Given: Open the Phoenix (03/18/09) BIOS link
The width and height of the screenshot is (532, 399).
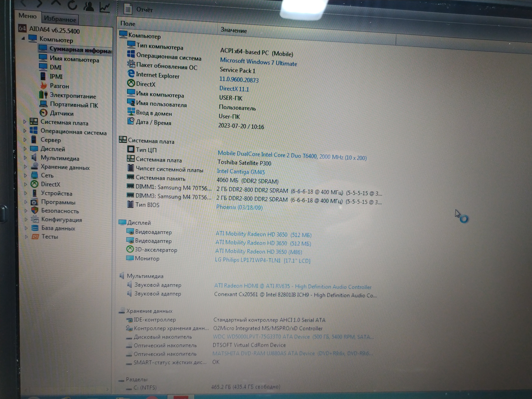Looking at the screenshot, I should (239, 207).
